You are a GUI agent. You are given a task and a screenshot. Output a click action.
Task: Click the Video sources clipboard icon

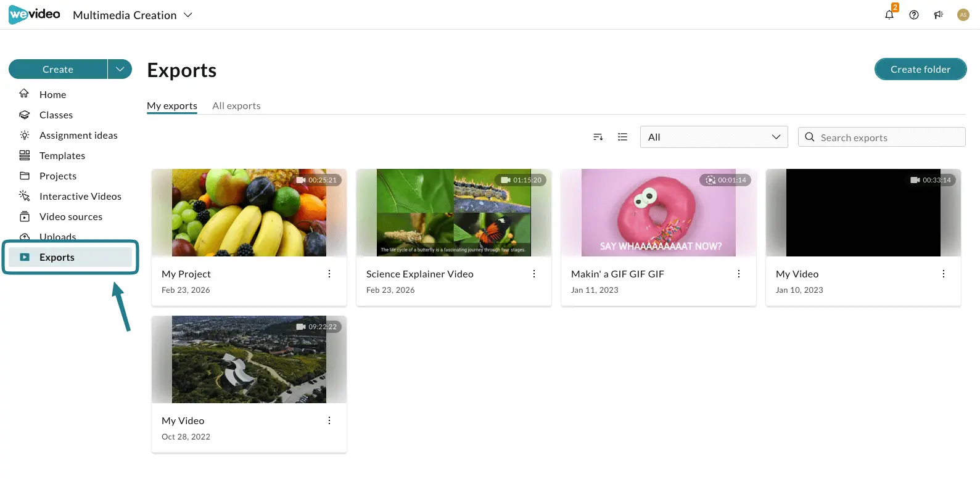[x=25, y=216]
